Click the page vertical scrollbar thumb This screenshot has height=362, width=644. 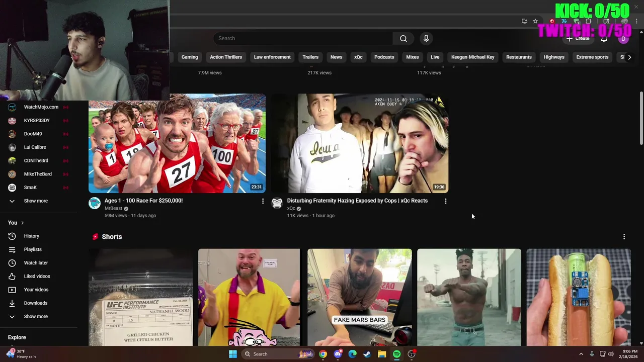point(641,118)
